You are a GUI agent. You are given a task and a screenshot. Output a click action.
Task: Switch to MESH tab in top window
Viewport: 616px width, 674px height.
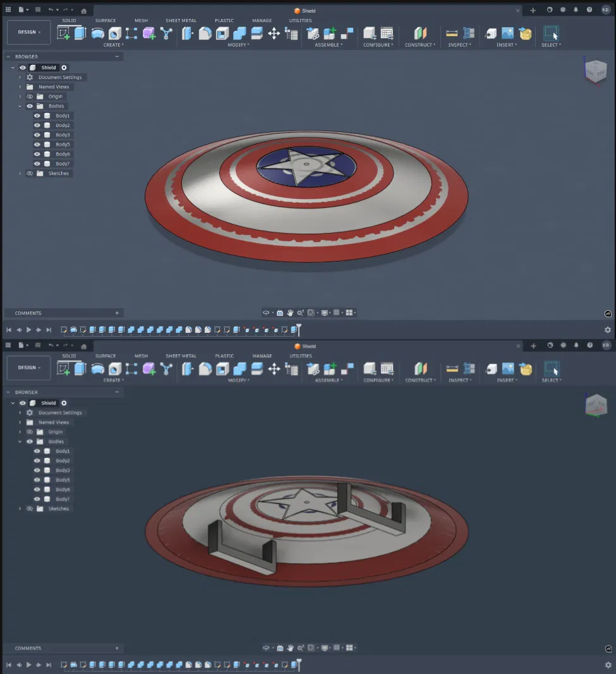click(x=141, y=20)
